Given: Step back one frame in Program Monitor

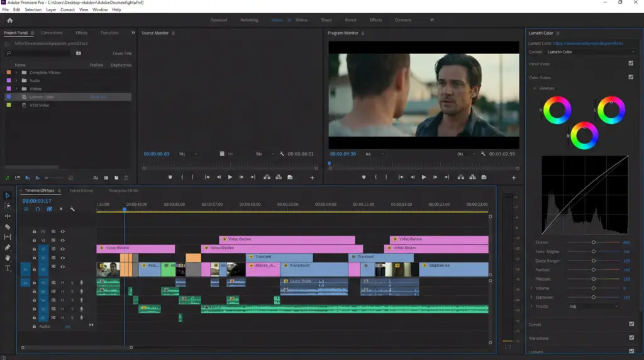Looking at the screenshot, I should point(413,177).
